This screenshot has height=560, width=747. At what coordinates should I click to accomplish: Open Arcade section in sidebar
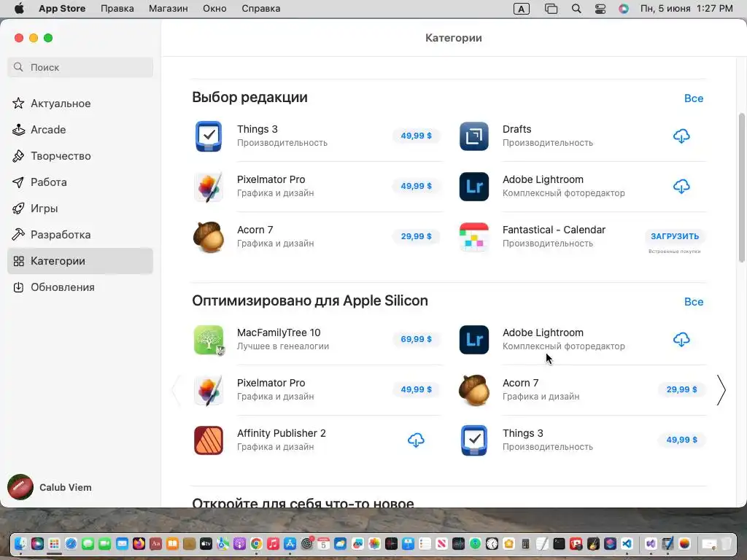tap(80, 130)
